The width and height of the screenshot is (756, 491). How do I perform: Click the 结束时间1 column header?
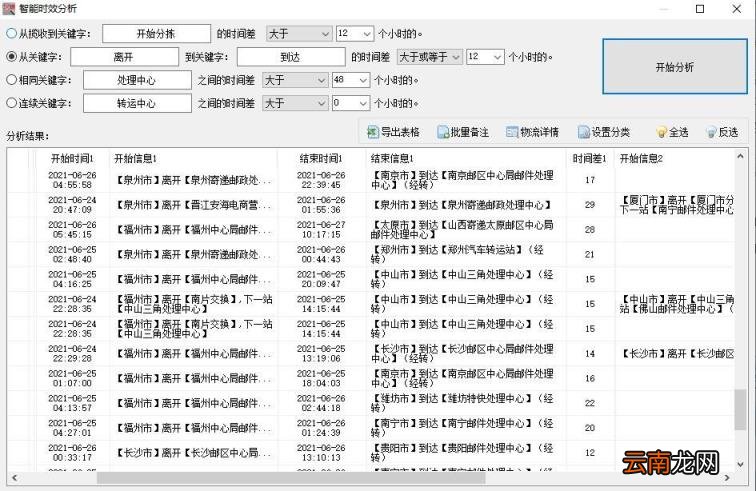coord(321,158)
